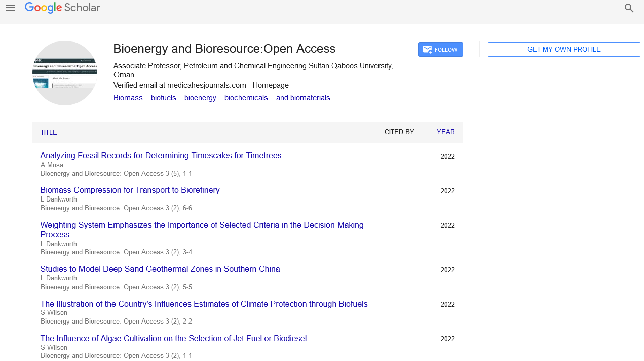Click the CITED BY column header
The height and width of the screenshot is (361, 644).
pyautogui.click(x=399, y=132)
